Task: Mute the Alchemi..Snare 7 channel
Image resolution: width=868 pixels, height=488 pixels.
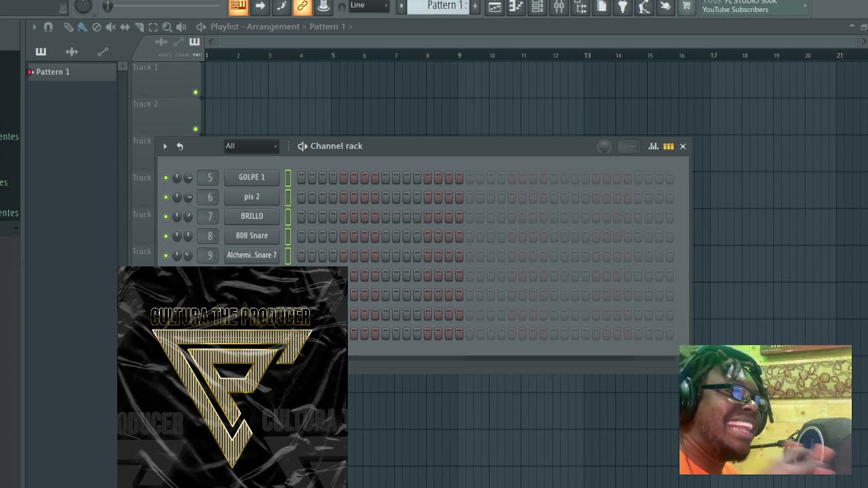Action: (165, 256)
